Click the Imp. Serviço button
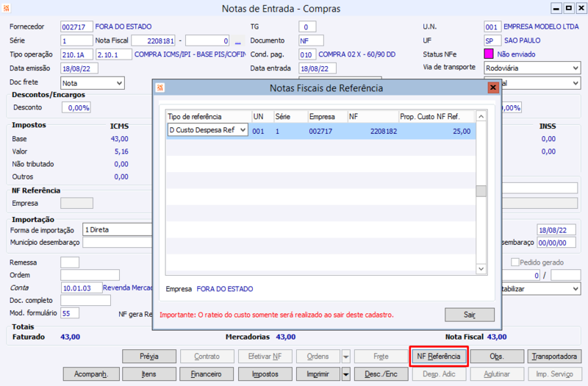588x386 pixels. [554, 374]
